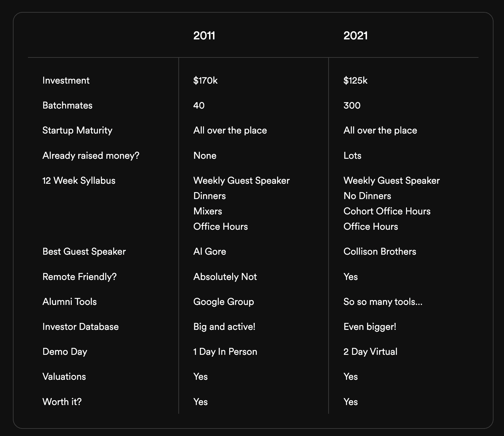Select the Batchmates row label
This screenshot has width=504, height=436.
(x=68, y=106)
